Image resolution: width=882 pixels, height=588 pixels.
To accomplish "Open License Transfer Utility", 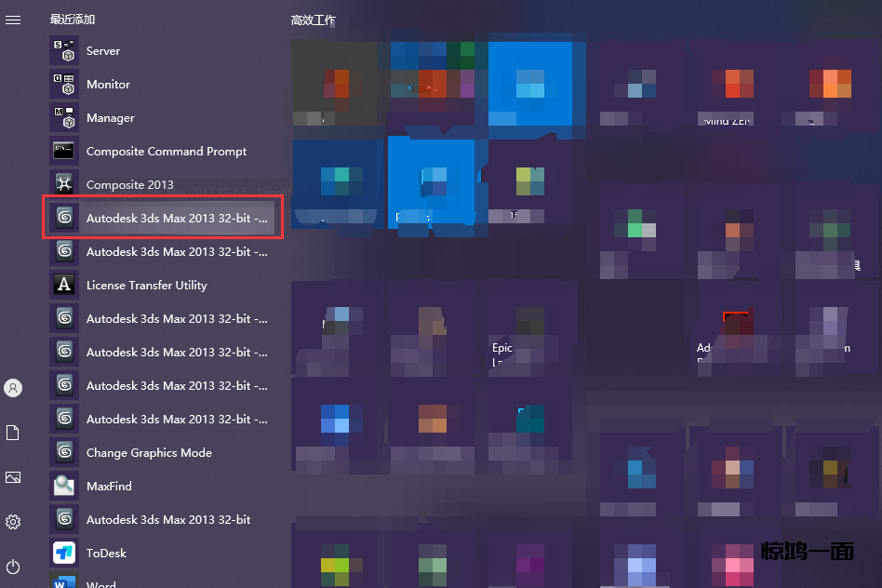I will coord(146,286).
